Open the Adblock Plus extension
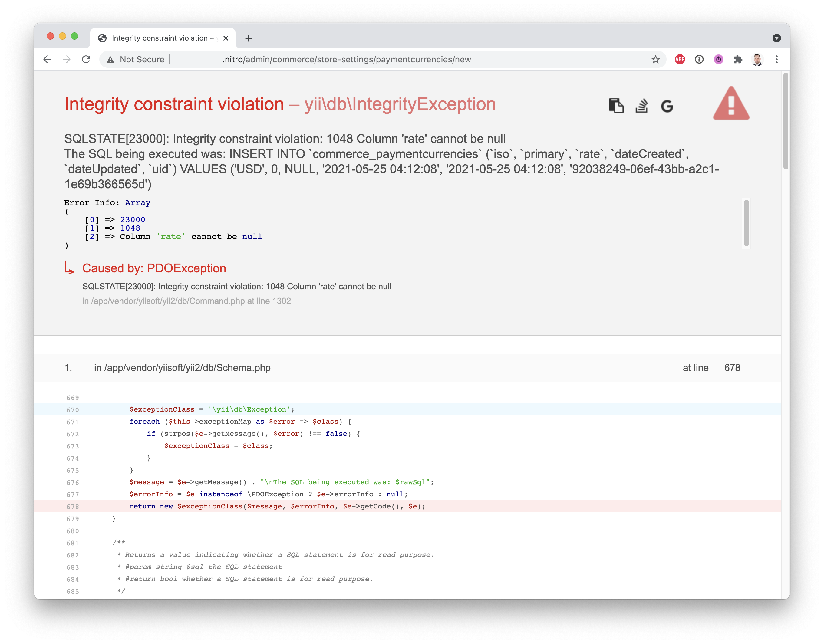Viewport: 824px width, 644px height. click(680, 59)
